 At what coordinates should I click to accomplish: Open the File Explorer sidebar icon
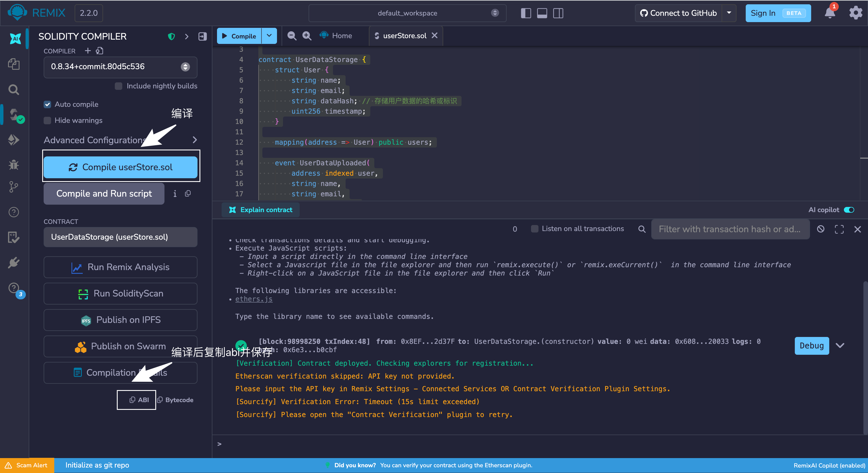(x=14, y=64)
